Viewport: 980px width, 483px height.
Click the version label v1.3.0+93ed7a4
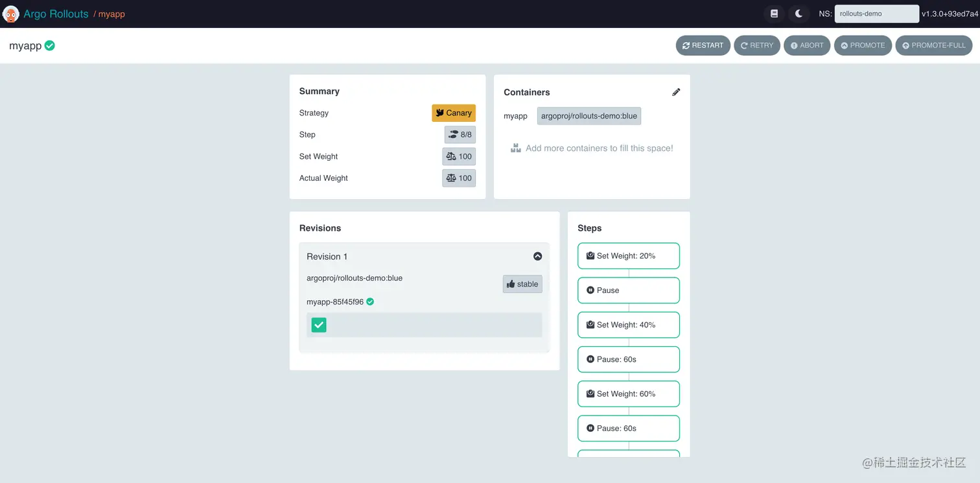click(950, 14)
